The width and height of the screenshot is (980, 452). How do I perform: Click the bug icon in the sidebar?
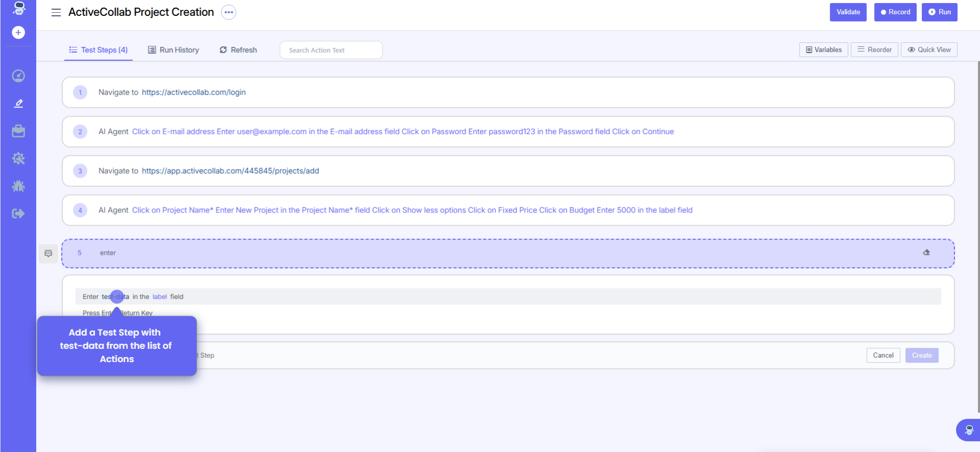coord(18,186)
